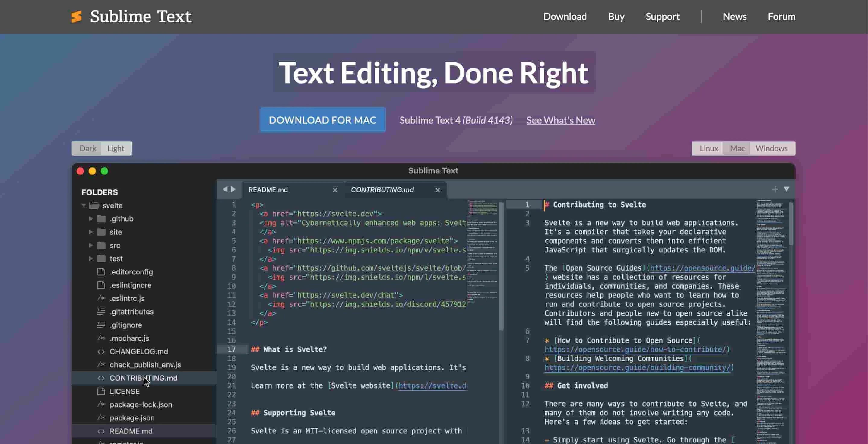Screen dimensions: 868x444
Task: Click the right pane's vertical scrollbar
Action: point(791,224)
